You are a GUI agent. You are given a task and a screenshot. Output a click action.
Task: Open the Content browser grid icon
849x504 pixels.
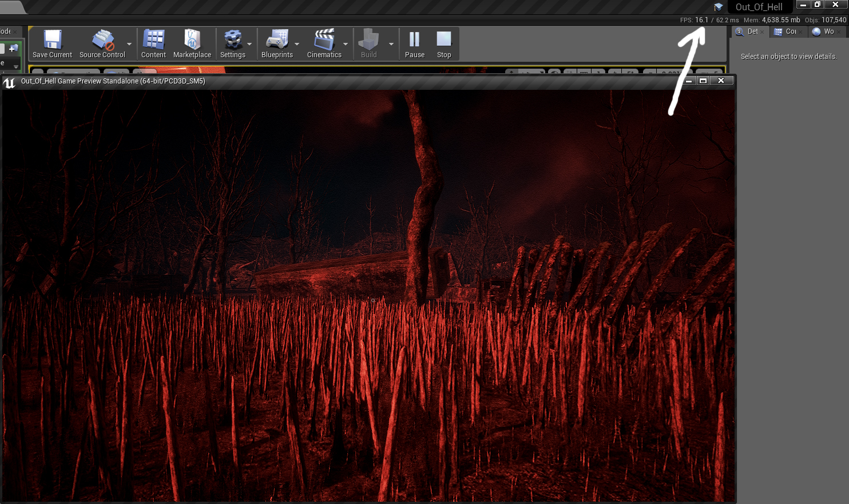coord(153,40)
